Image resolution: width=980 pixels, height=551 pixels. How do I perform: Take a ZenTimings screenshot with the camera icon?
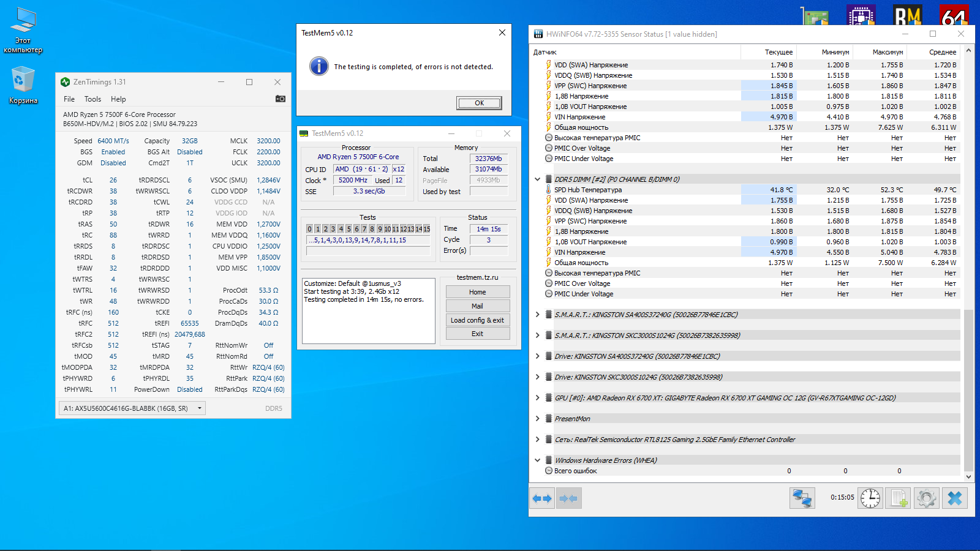pos(281,99)
